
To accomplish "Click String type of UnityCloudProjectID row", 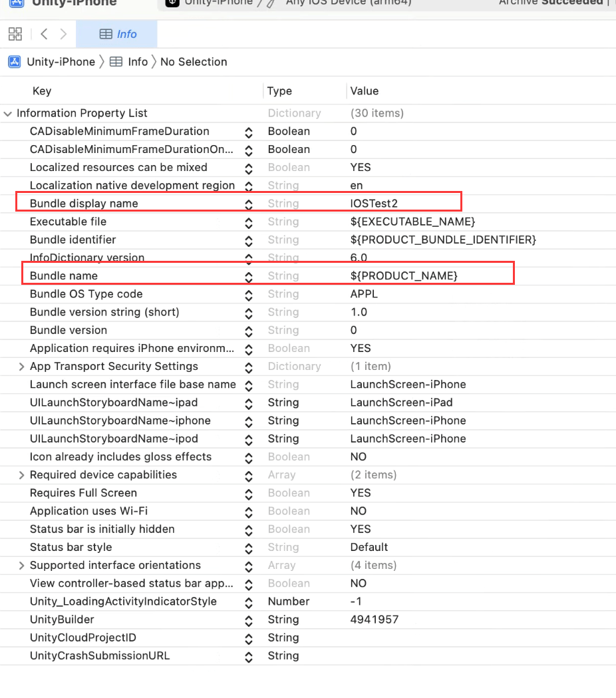I will (x=283, y=638).
